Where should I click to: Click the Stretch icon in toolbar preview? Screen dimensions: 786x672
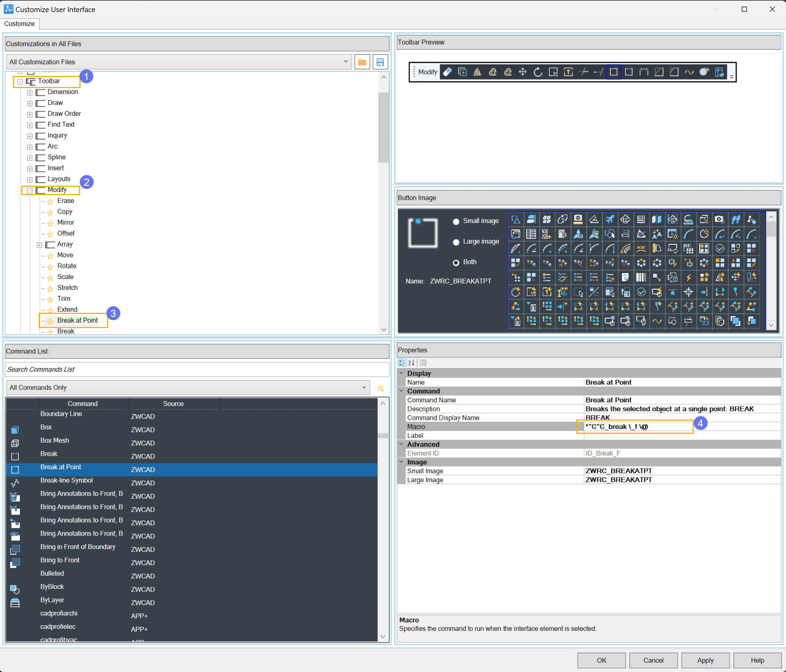point(568,72)
